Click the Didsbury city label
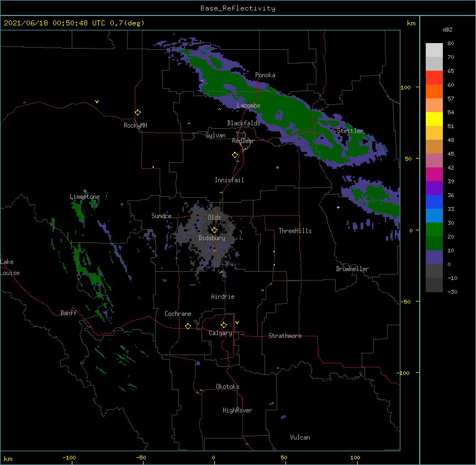Image resolution: width=476 pixels, height=465 pixels. pos(212,238)
